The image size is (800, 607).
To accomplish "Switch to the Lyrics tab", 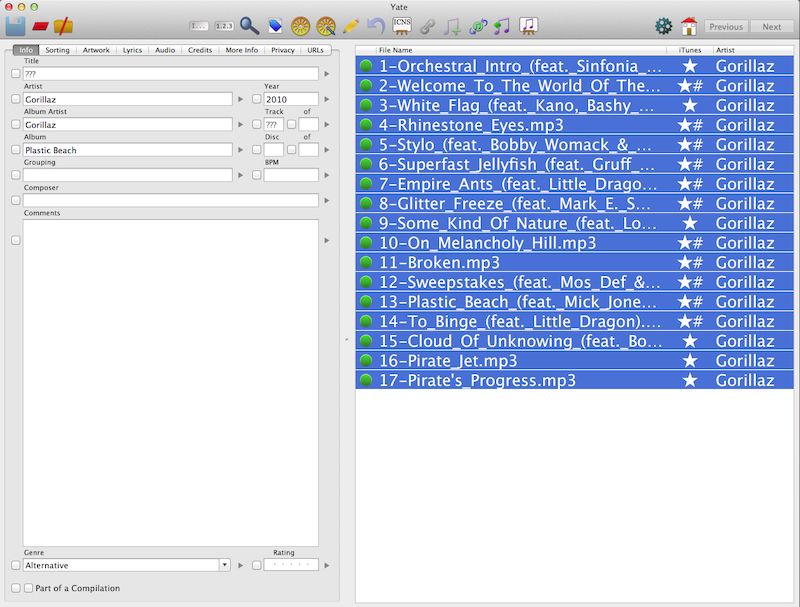I will pos(132,50).
